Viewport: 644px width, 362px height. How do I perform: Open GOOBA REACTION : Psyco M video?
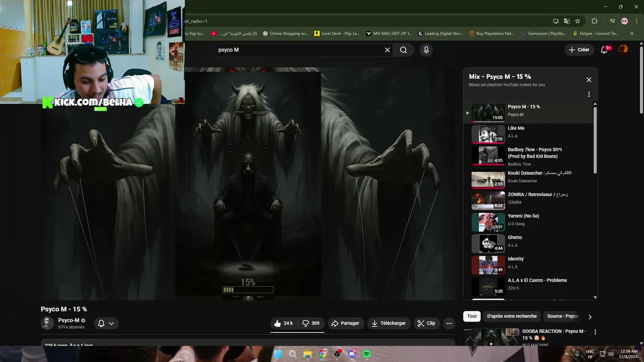coord(554,334)
